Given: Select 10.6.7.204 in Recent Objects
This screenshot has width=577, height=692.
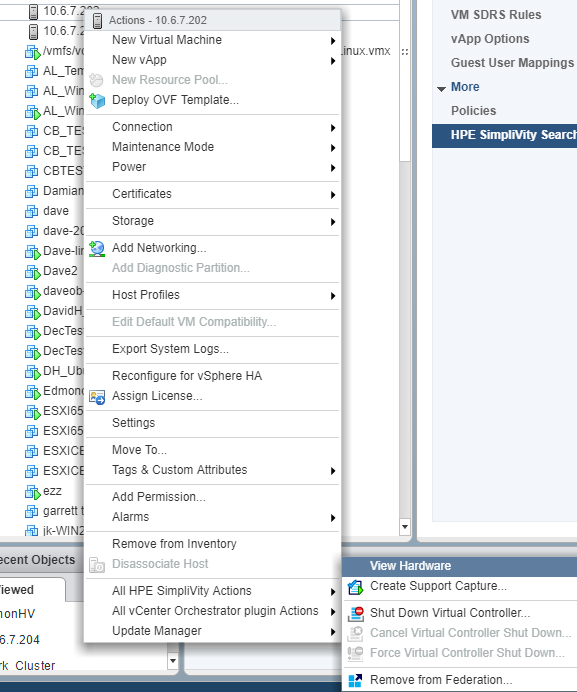Looking at the screenshot, I should (x=20, y=640).
